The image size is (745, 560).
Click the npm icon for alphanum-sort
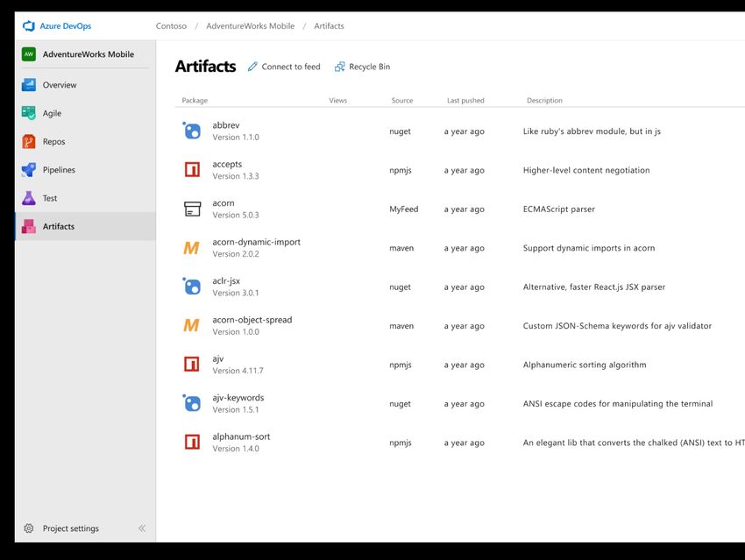pyautogui.click(x=192, y=443)
